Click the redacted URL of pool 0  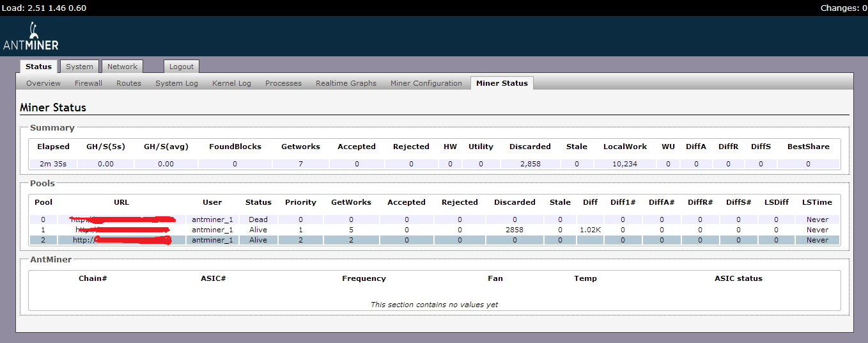point(121,219)
